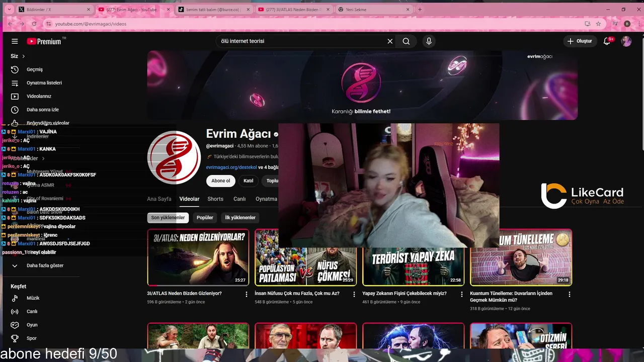This screenshot has width=644, height=362.
Task: Open the new tab plus button
Action: pos(420,10)
